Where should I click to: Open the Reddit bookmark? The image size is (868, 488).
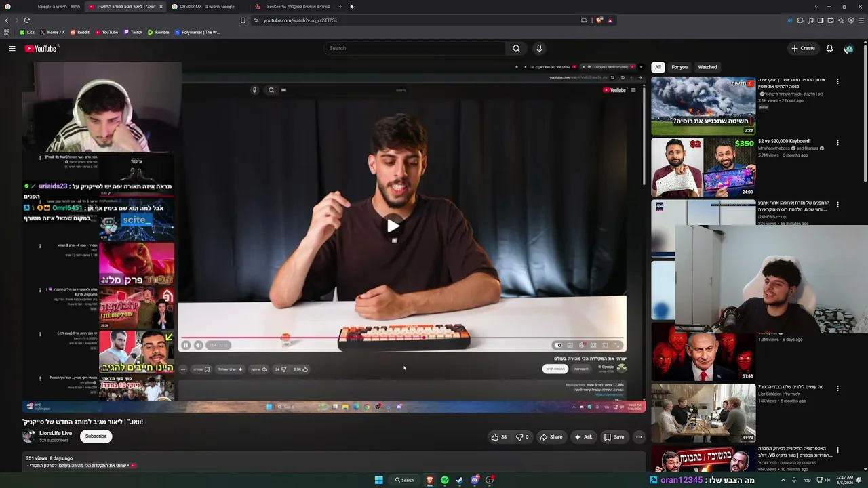[x=80, y=32]
